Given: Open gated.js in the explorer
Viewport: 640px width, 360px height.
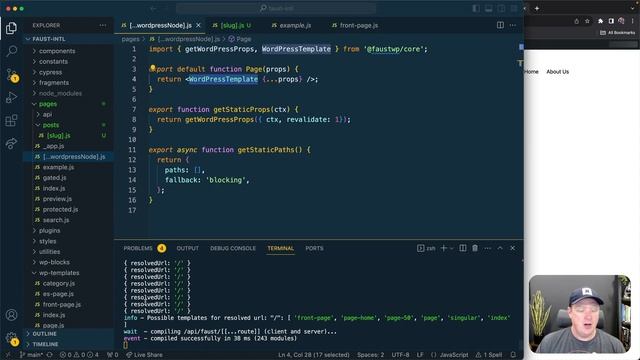Looking at the screenshot, I should [x=68, y=178].
